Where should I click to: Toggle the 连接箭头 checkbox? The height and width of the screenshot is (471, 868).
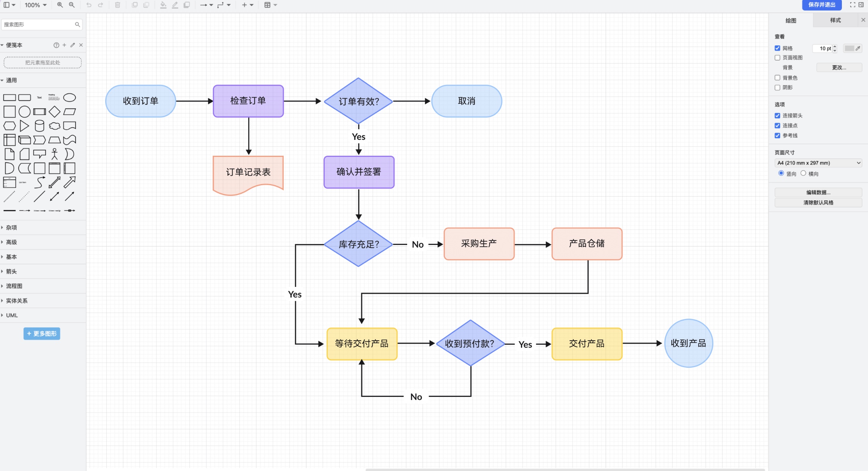pyautogui.click(x=778, y=116)
